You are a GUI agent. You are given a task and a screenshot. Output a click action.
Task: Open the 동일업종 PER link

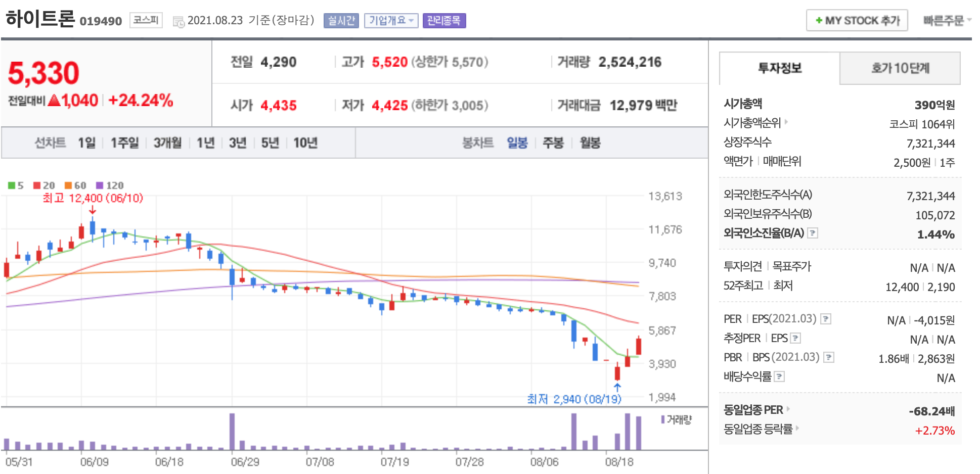point(753,410)
